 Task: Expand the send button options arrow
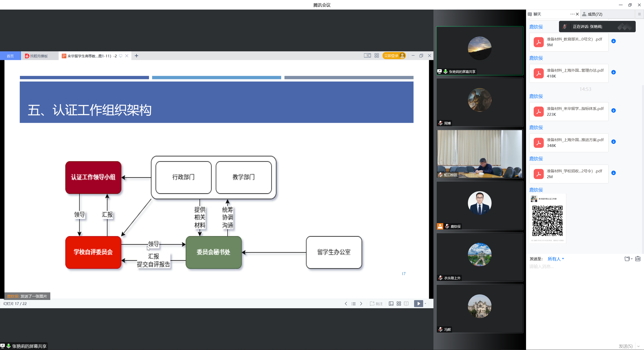(x=638, y=346)
